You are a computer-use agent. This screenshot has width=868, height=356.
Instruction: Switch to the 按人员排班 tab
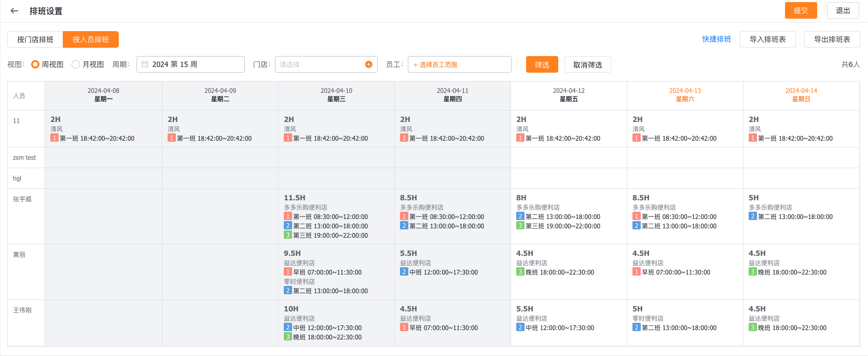(91, 39)
